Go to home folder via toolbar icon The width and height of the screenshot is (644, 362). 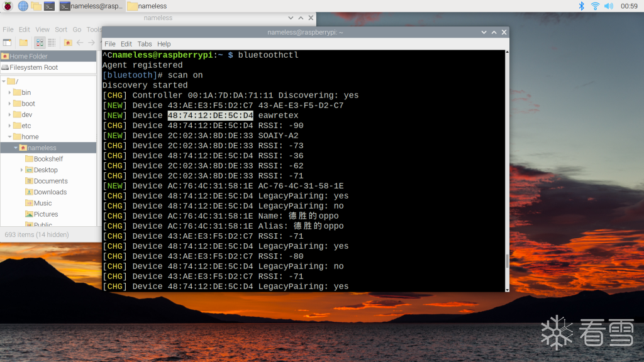(x=68, y=42)
